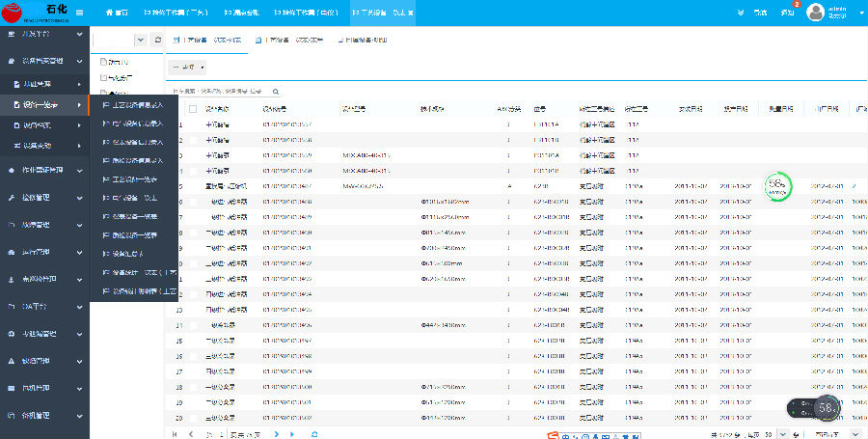This screenshot has height=439, width=868.
Task: Expand the OA平台 chevron
Action: click(x=80, y=307)
